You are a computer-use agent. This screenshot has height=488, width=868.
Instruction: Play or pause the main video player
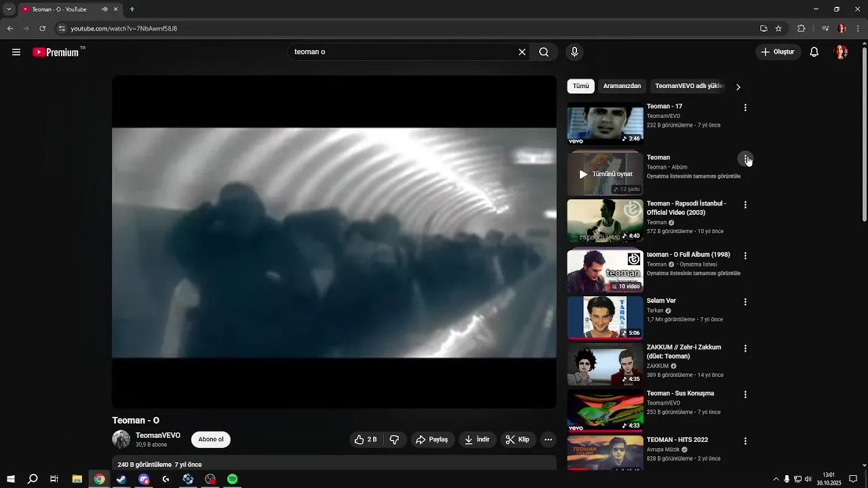click(x=334, y=242)
